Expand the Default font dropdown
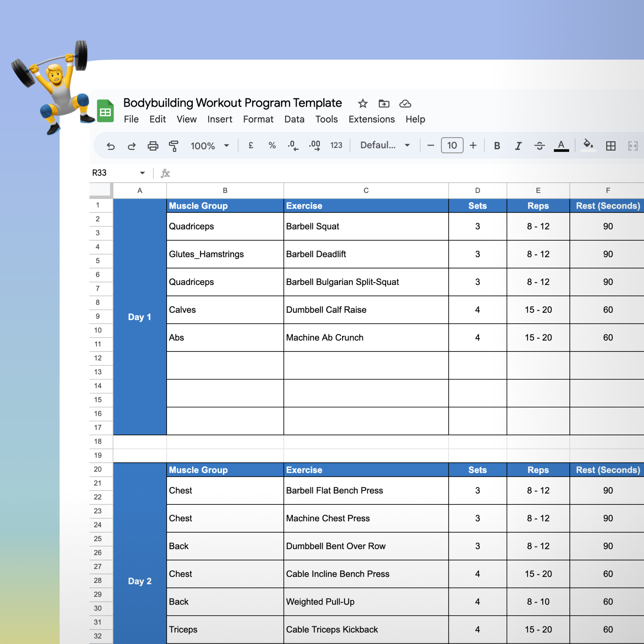Screen dimensions: 644x644 [x=385, y=145]
